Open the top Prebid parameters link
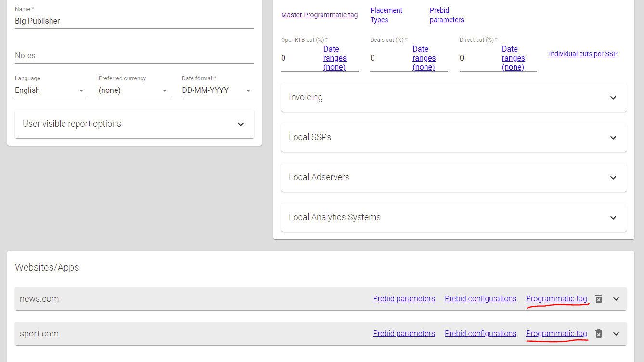The height and width of the screenshot is (362, 644). [x=447, y=15]
